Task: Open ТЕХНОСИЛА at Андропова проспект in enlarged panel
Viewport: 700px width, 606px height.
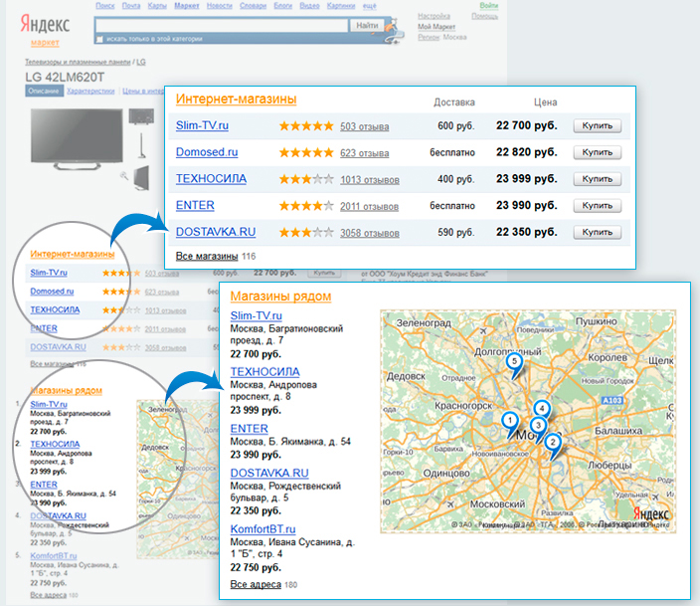Action: click(265, 372)
